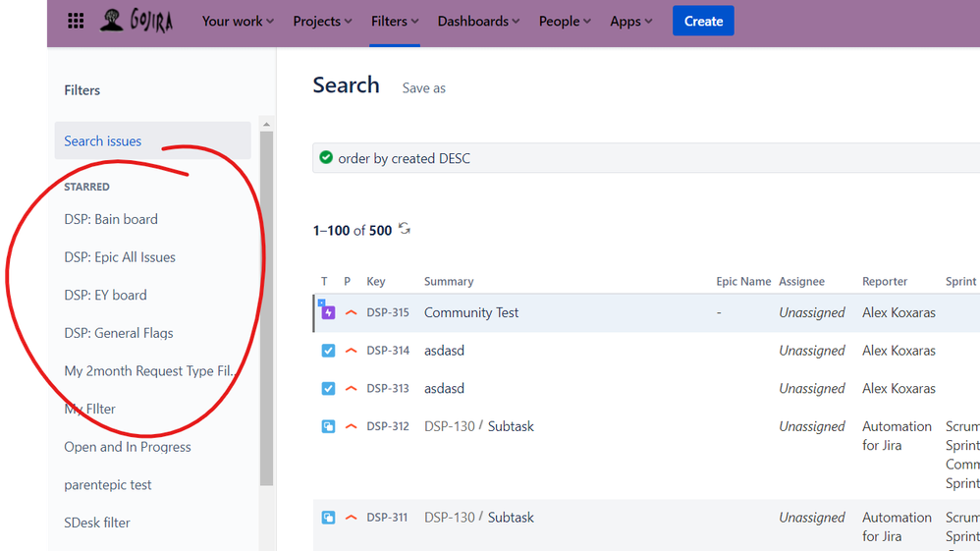Screen dimensions: 980x551
Task: Expand the Apps menu
Action: (630, 22)
